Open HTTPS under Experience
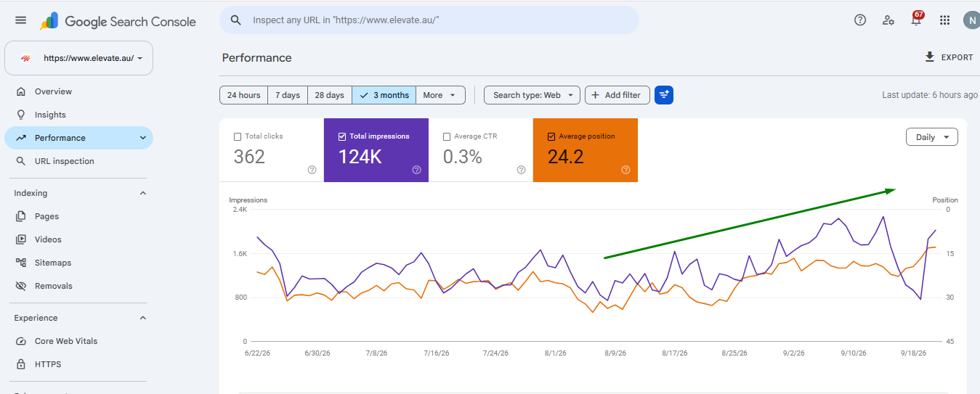 [78, 364]
